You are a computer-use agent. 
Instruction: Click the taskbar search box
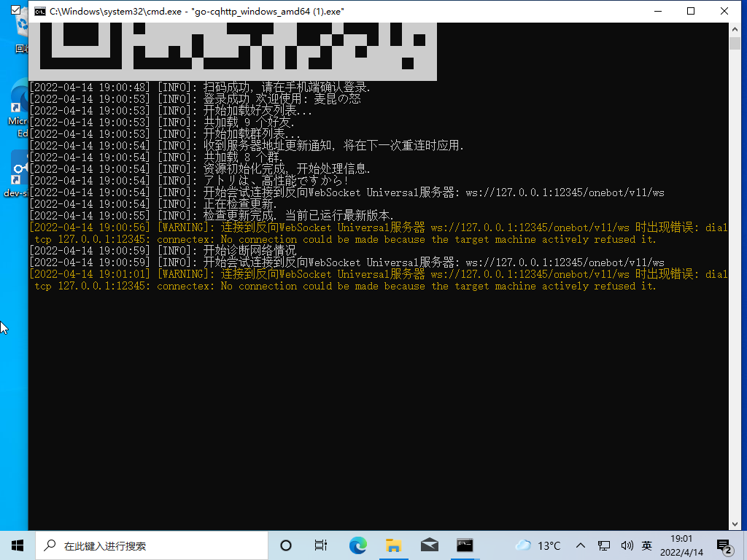(x=152, y=545)
